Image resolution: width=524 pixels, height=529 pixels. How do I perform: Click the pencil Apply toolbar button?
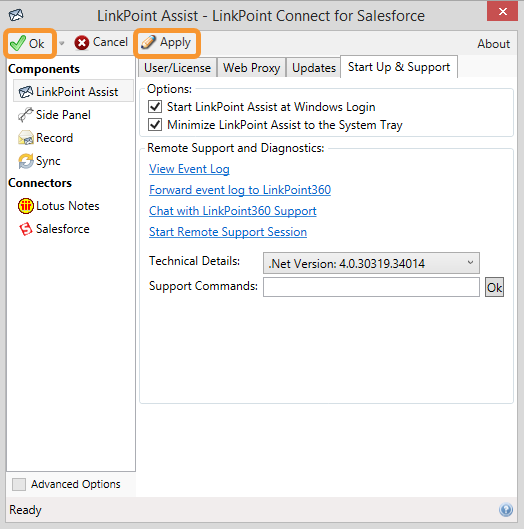click(167, 43)
